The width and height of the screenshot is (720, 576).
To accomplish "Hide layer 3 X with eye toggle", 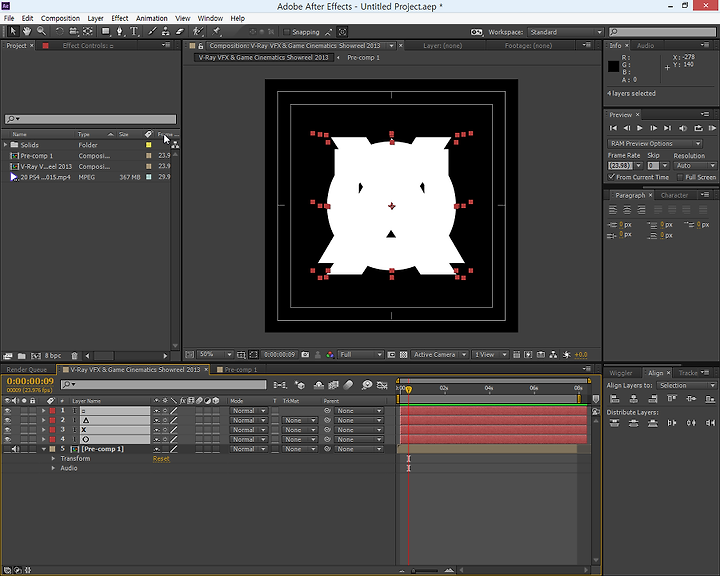I will [x=7, y=430].
